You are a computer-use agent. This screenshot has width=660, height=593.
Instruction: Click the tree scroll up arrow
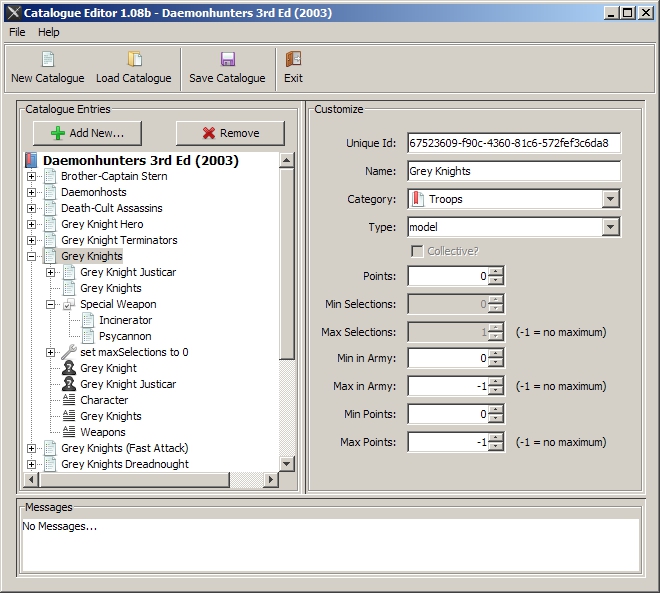(x=287, y=160)
